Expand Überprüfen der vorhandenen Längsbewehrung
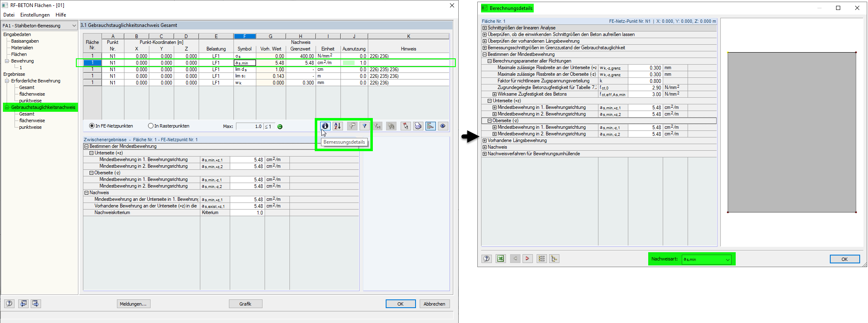The height and width of the screenshot is (323, 868). click(484, 41)
